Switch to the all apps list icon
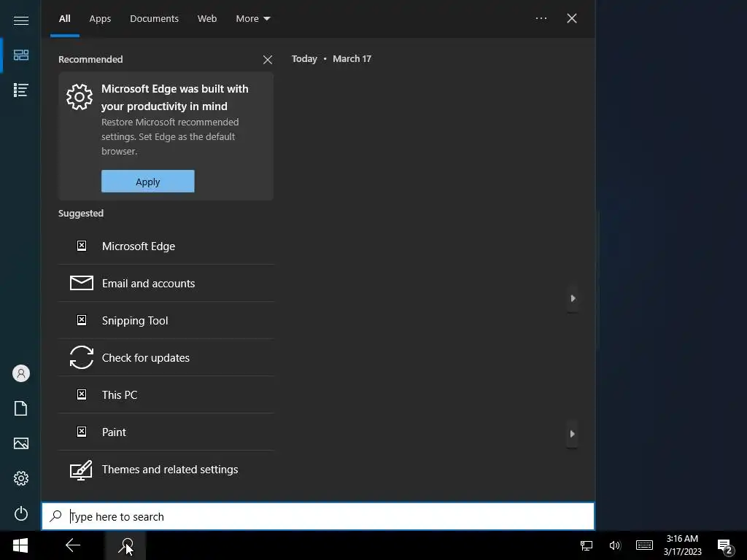This screenshot has height=560, width=747. 21,90
